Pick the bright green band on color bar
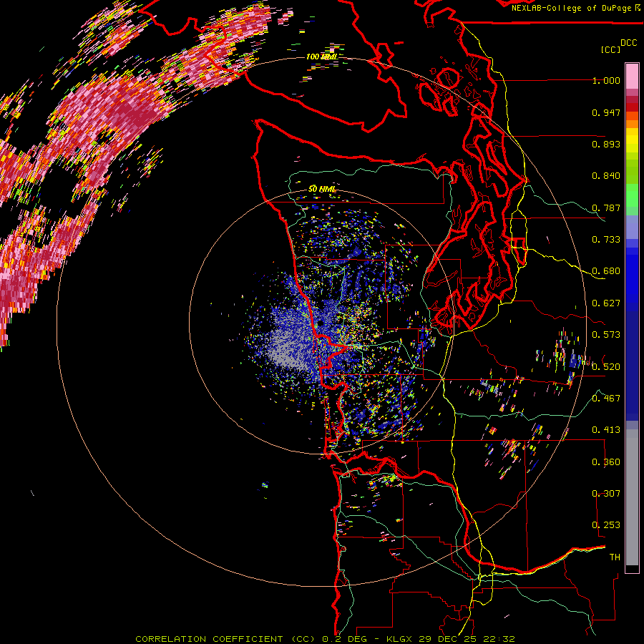This screenshot has width=644, height=644. point(632,195)
